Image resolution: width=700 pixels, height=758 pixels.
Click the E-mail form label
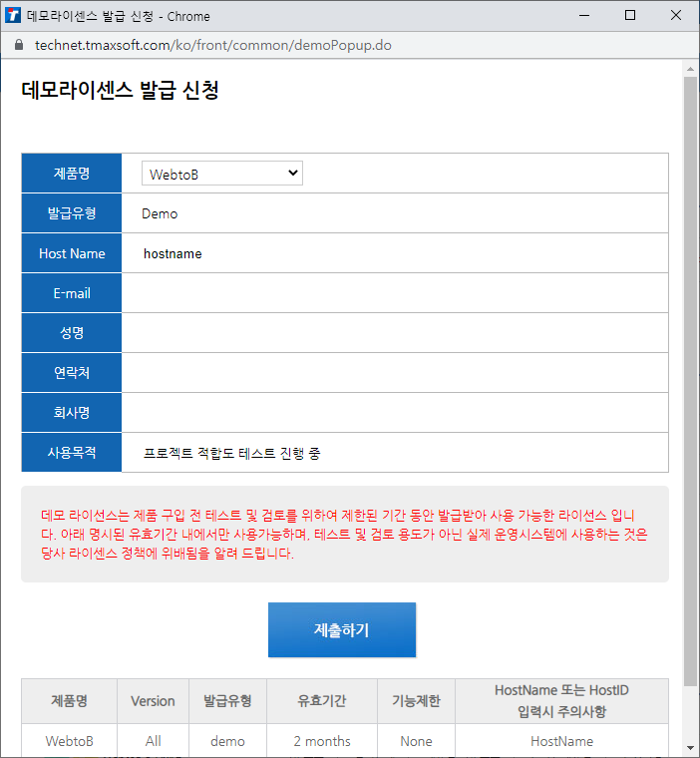point(72,293)
